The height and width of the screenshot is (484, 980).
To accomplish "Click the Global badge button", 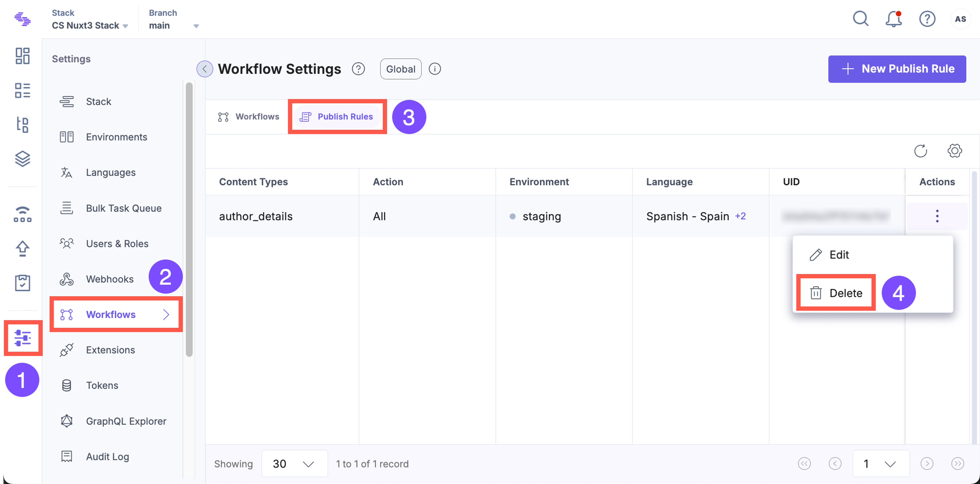I will [400, 69].
